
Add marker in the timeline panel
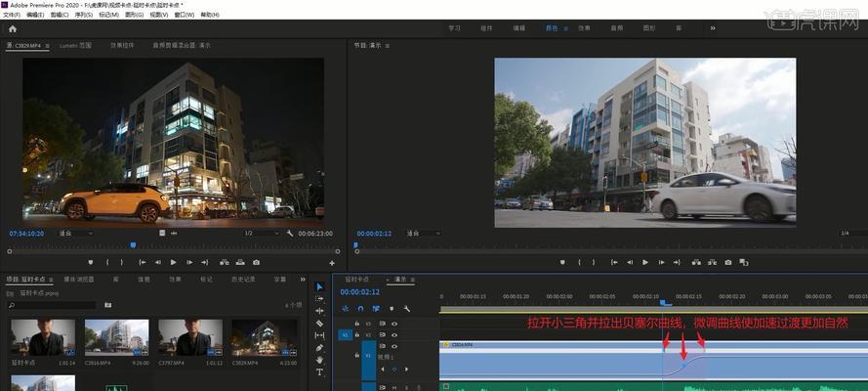tap(392, 309)
